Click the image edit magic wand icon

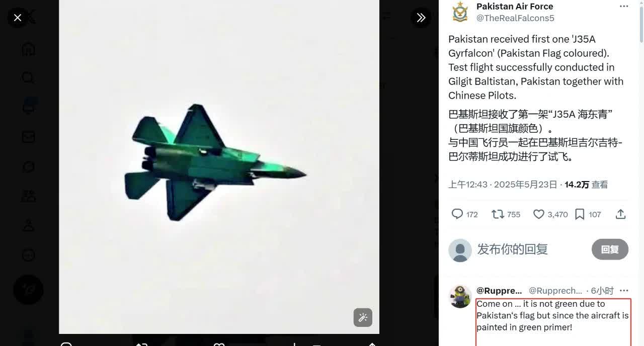363,317
